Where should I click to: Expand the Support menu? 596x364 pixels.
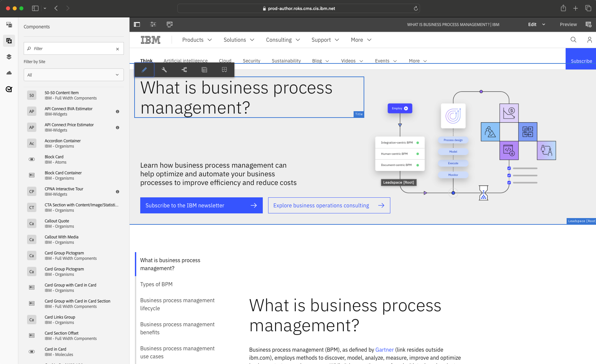(x=325, y=40)
